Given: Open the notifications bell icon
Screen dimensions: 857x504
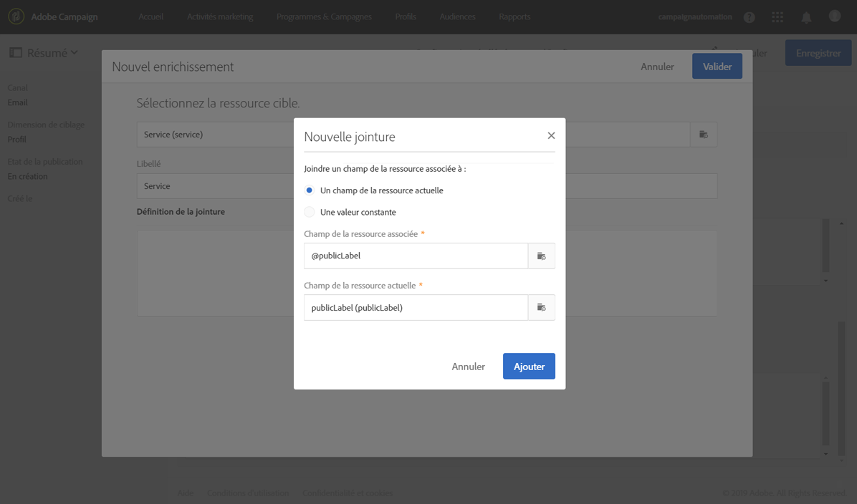Looking at the screenshot, I should pos(806,17).
